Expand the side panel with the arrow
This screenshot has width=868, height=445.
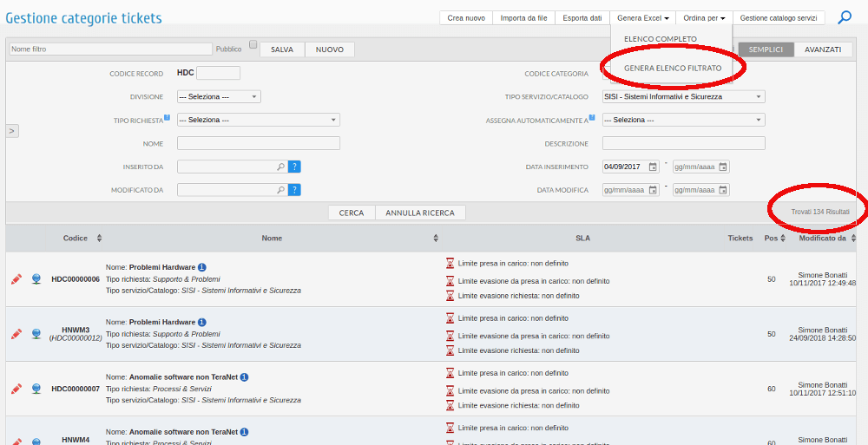pos(12,131)
